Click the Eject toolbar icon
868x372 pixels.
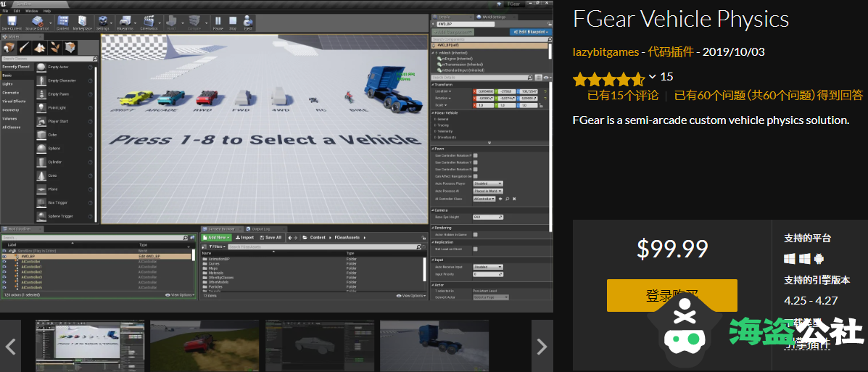tap(248, 22)
